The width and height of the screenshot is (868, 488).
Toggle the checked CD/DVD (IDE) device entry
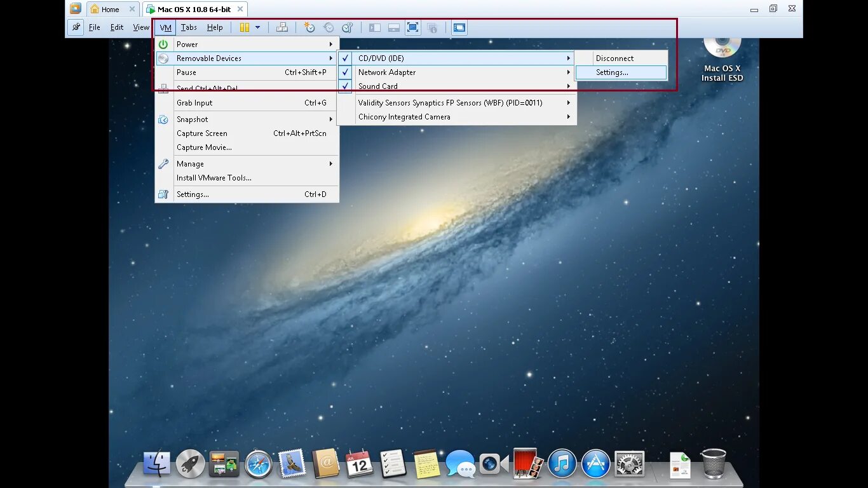(456, 58)
